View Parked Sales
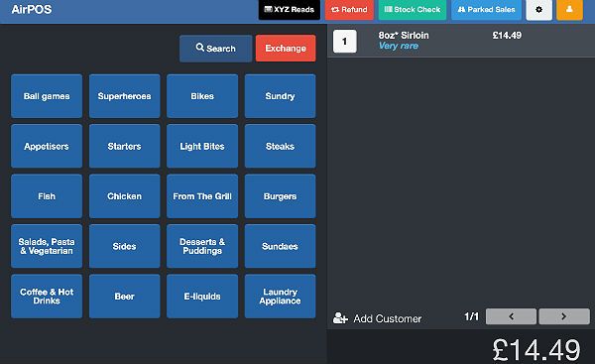The height and width of the screenshot is (364, 595). [x=486, y=10]
